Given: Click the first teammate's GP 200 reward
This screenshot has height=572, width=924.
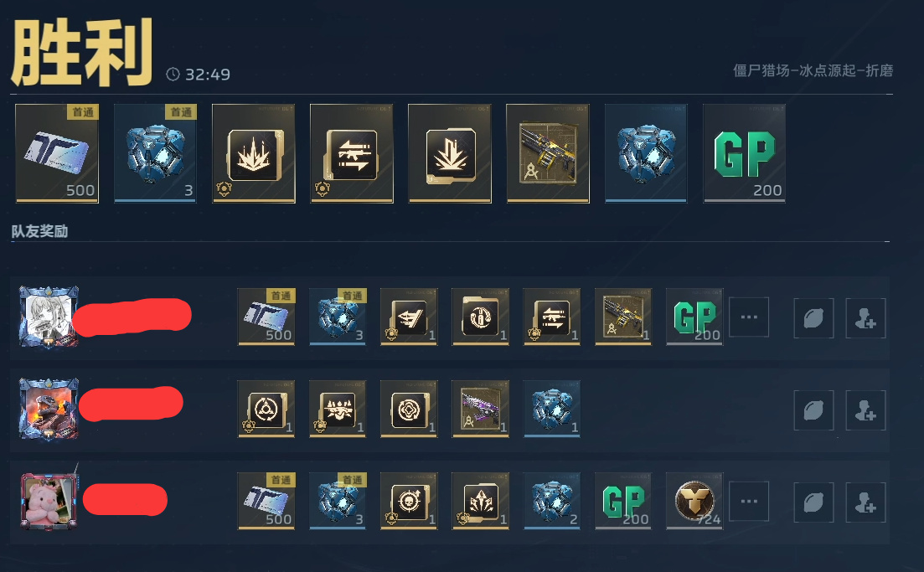Looking at the screenshot, I should [694, 317].
